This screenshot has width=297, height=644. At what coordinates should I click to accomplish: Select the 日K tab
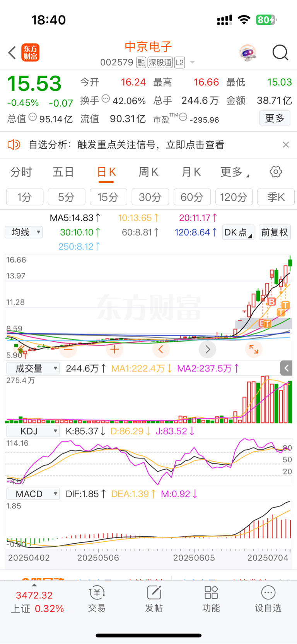click(x=106, y=172)
